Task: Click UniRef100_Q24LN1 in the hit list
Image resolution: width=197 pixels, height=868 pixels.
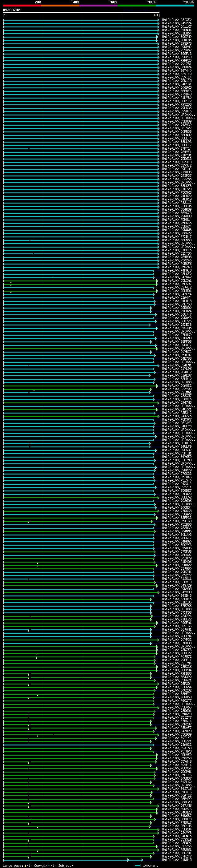Action: pos(177,365)
